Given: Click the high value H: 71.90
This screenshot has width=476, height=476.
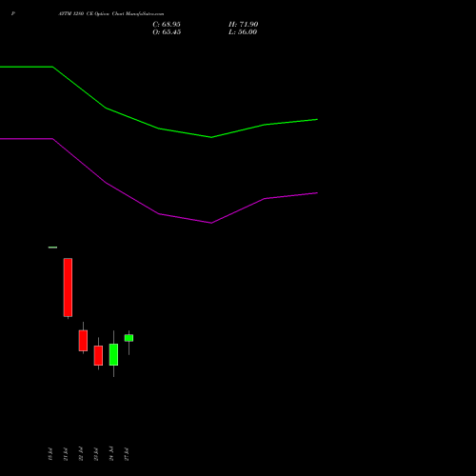Looking at the screenshot, I should [x=244, y=25].
